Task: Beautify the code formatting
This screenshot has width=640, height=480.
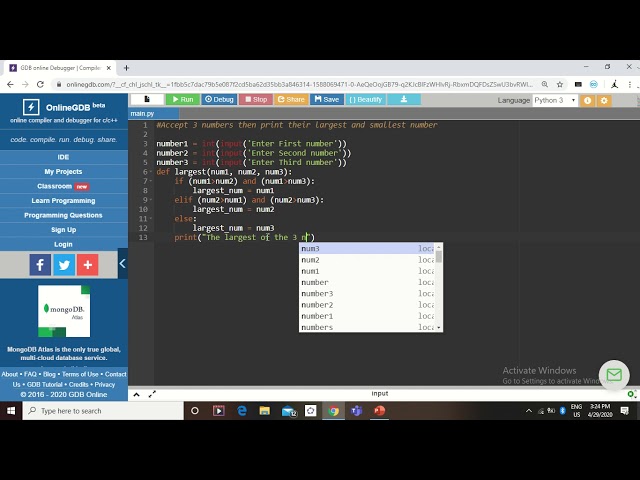Action: tap(365, 99)
